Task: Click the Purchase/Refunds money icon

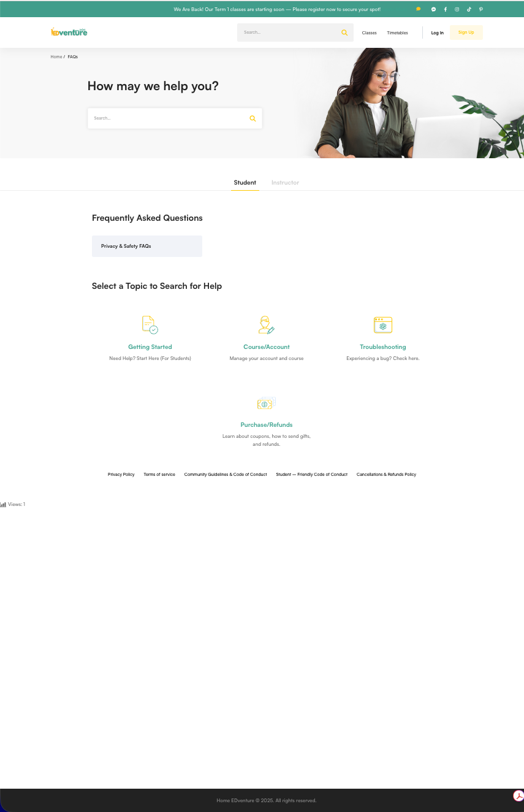Action: click(x=266, y=403)
